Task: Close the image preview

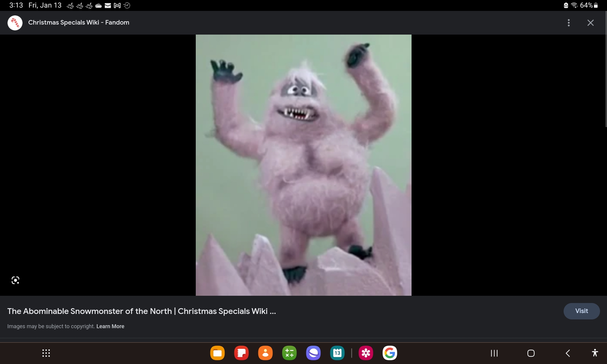Action: [x=590, y=23]
